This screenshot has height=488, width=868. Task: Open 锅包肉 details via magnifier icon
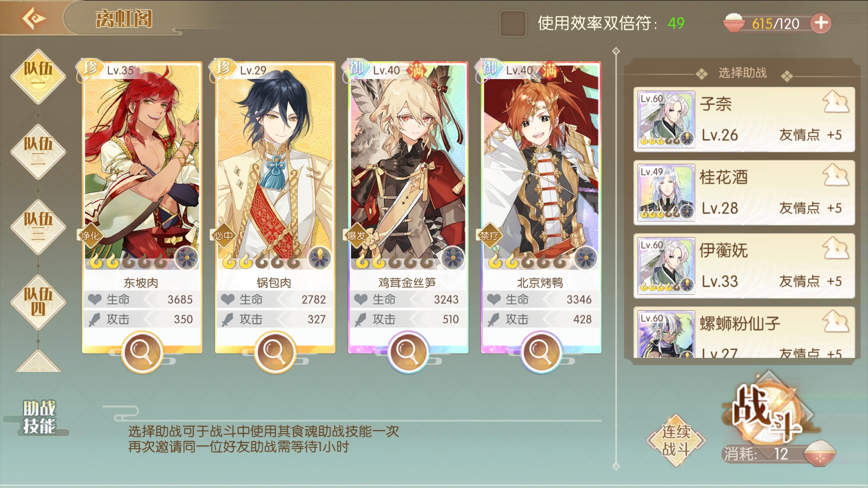point(275,352)
